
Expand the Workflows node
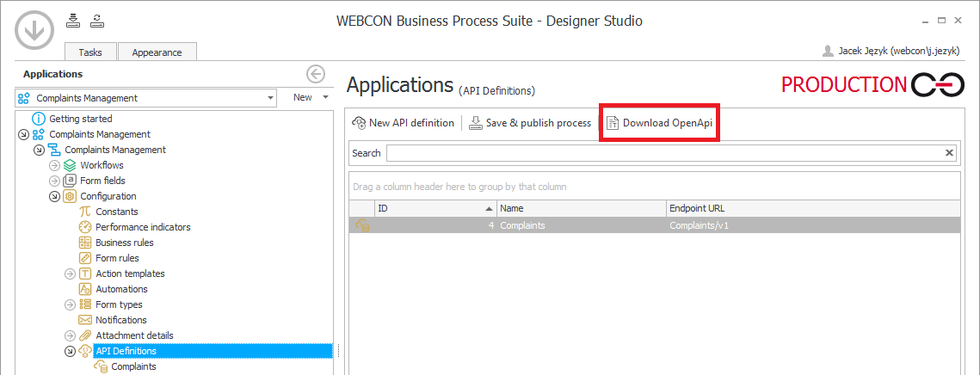click(x=54, y=166)
